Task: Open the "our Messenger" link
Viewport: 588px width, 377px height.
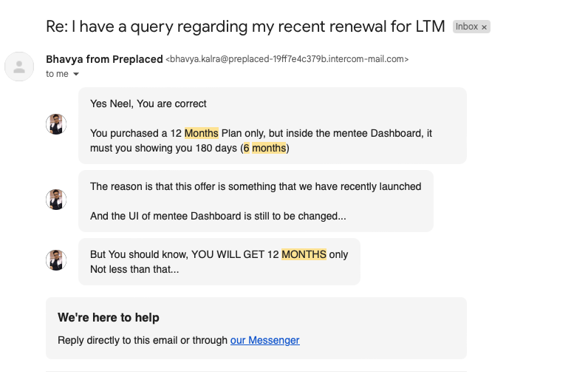Action: (264, 340)
